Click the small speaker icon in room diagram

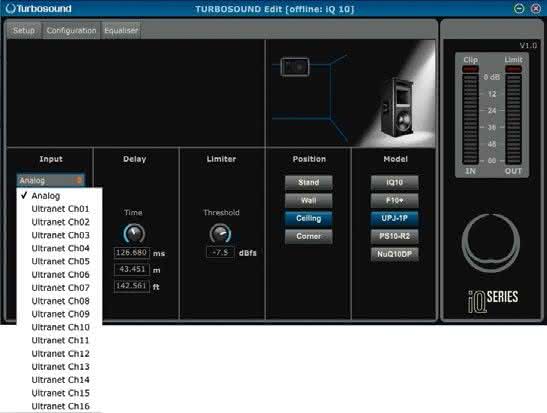[x=295, y=67]
